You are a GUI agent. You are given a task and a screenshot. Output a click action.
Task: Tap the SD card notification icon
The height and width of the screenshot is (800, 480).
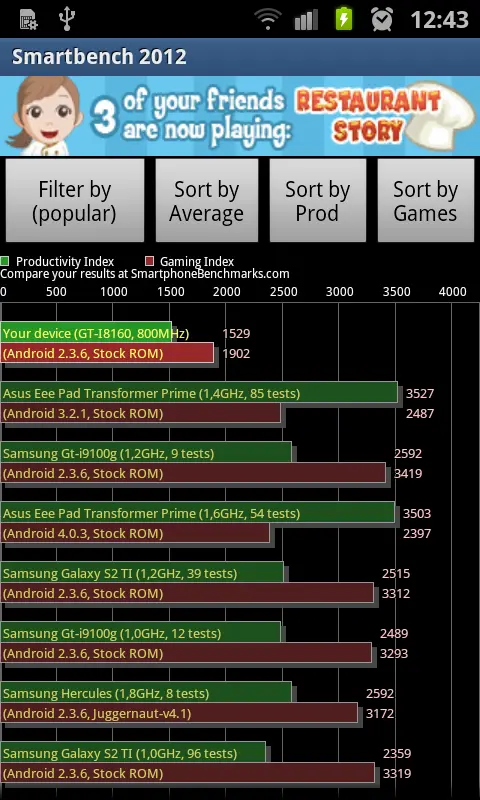(x=29, y=19)
